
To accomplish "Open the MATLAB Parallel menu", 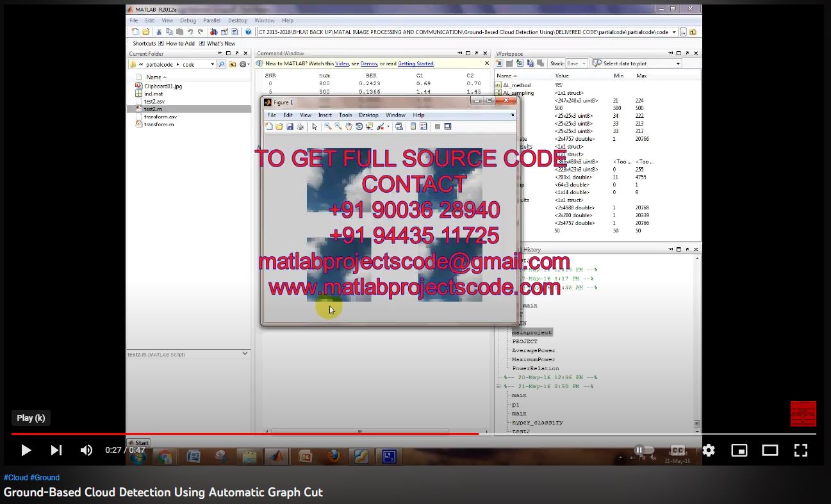I will [212, 20].
